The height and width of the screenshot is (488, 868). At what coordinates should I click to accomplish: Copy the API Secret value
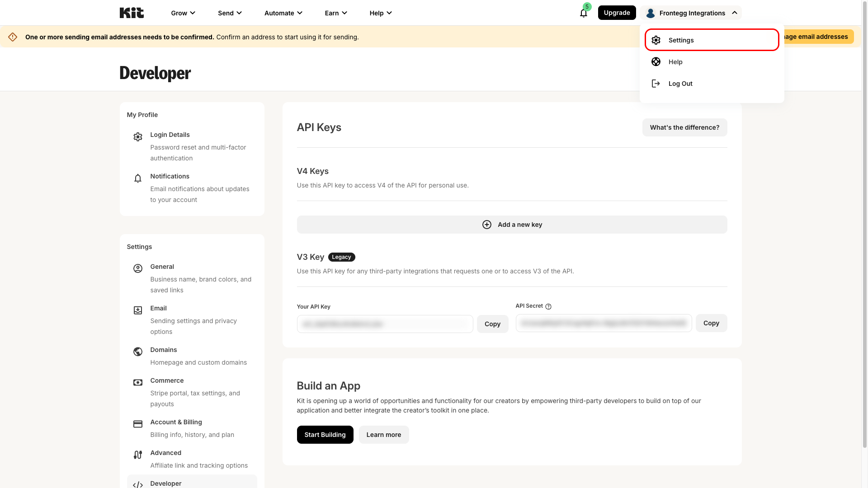pyautogui.click(x=711, y=323)
